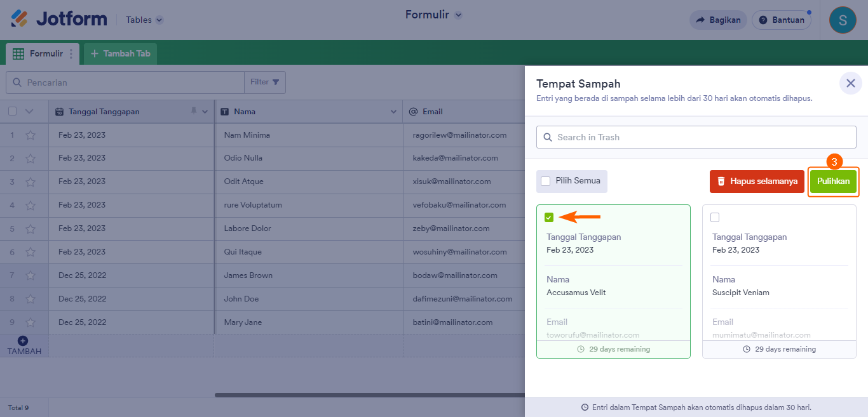Click the Pulihkan button
Viewport: 868px width, 417px height.
(x=833, y=182)
